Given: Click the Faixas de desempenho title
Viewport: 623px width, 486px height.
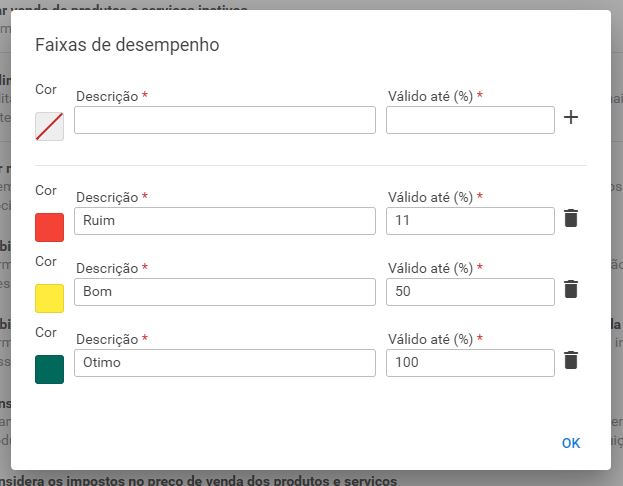Looking at the screenshot, I should (x=127, y=45).
